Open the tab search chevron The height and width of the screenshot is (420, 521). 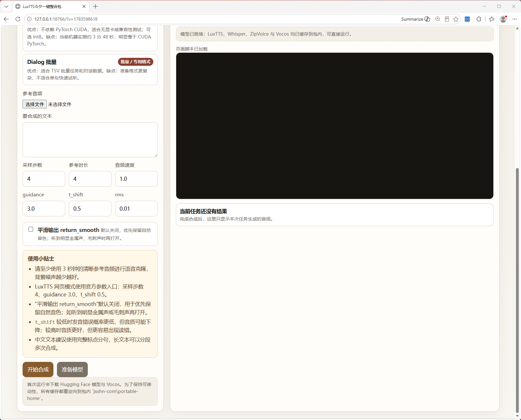[x=6, y=6]
